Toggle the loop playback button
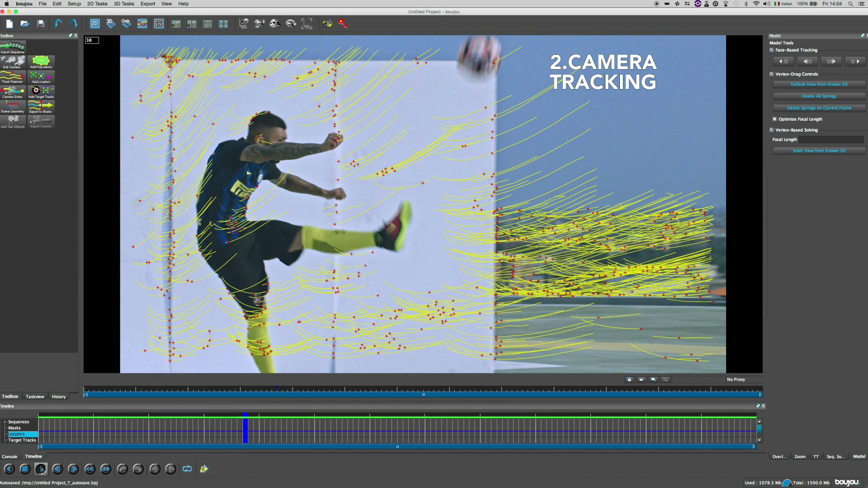This screenshot has width=868, height=488. click(x=187, y=469)
